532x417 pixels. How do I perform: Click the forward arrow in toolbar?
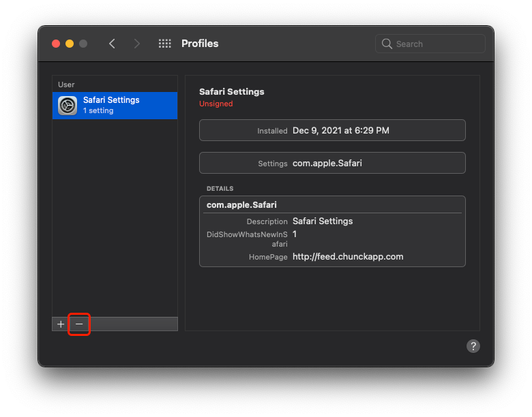click(x=136, y=44)
